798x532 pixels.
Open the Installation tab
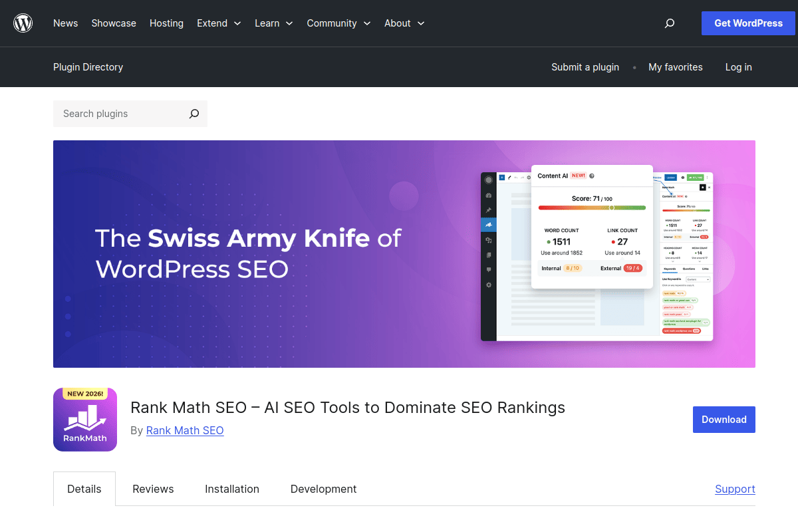click(x=232, y=489)
